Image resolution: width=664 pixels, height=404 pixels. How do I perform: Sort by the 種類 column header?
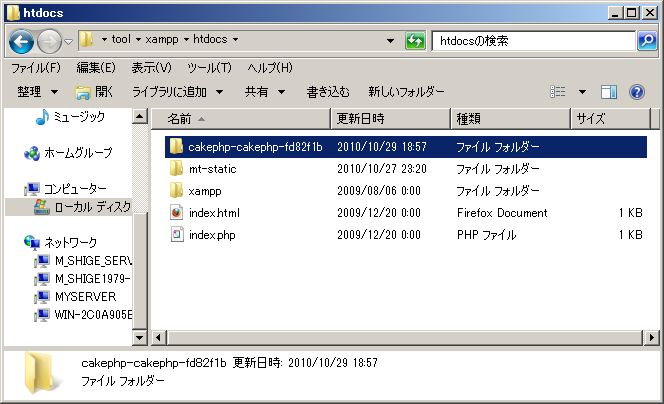tap(510, 119)
